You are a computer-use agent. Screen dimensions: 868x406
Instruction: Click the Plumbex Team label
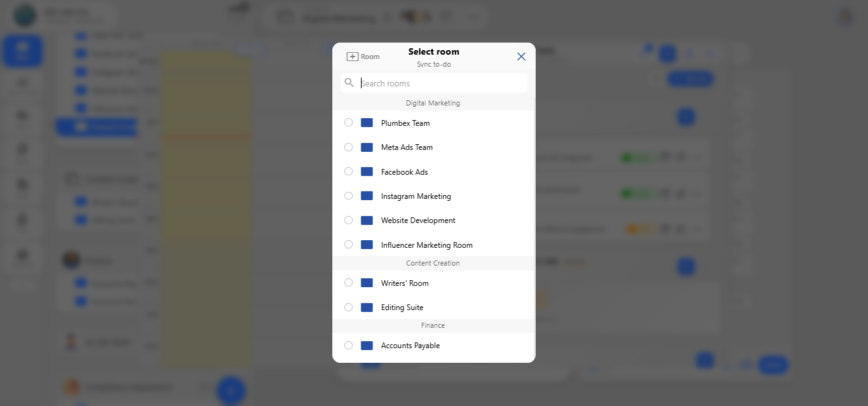click(x=405, y=123)
